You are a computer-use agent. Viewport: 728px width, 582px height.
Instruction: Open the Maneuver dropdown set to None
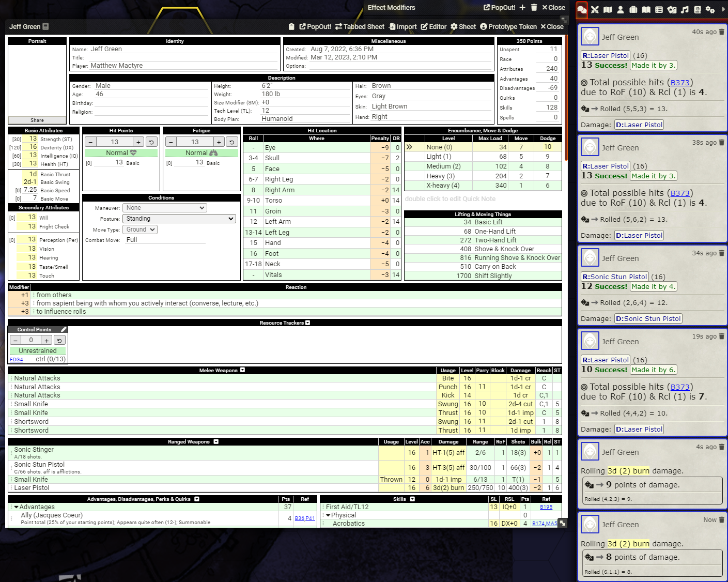pos(164,207)
